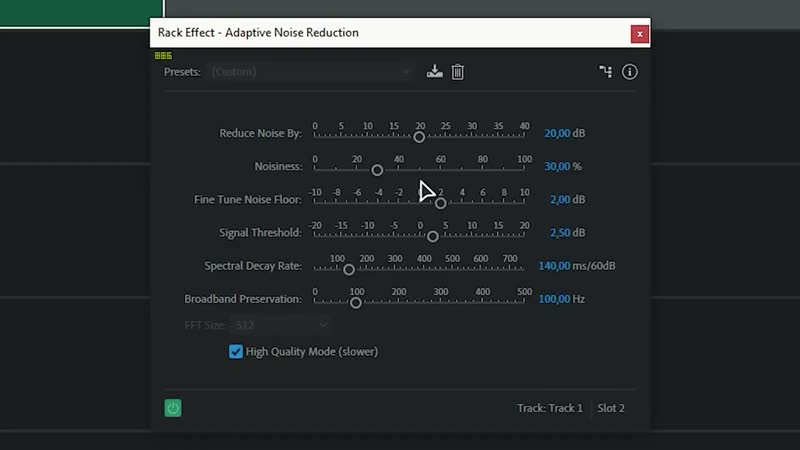Click the Reduce Noise By slider handle
This screenshot has height=450, width=800.
coord(419,137)
